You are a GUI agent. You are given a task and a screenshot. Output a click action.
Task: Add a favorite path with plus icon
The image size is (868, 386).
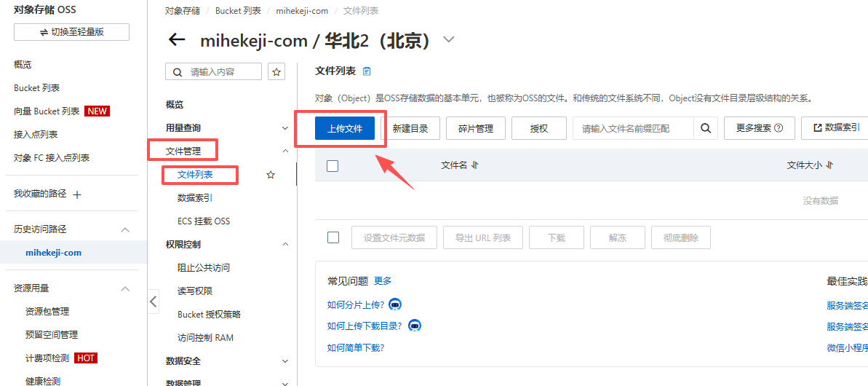point(78,194)
